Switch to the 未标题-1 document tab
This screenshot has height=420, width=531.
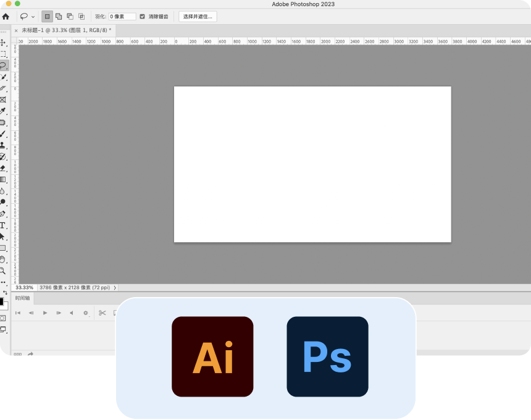point(67,30)
